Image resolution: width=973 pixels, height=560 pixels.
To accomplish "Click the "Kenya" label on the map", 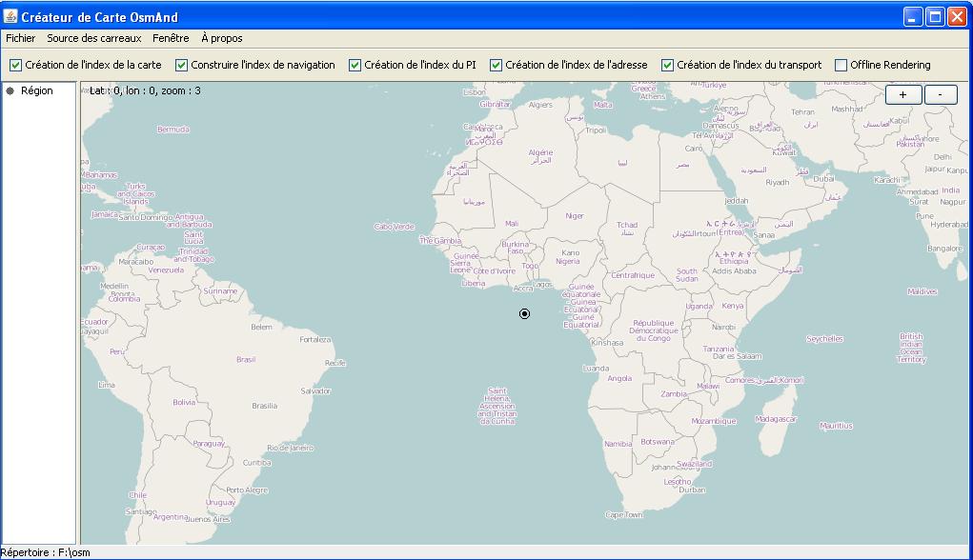I will [x=732, y=306].
